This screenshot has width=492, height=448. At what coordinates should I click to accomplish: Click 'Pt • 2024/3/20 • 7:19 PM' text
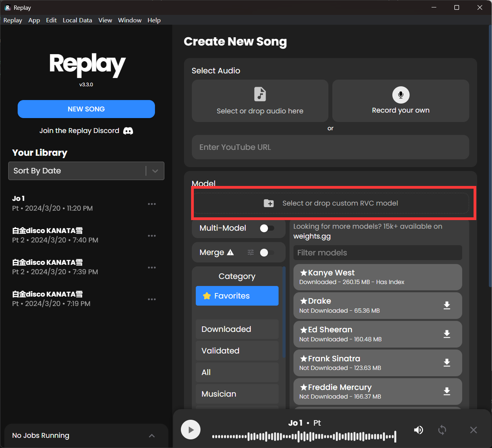pyautogui.click(x=51, y=304)
